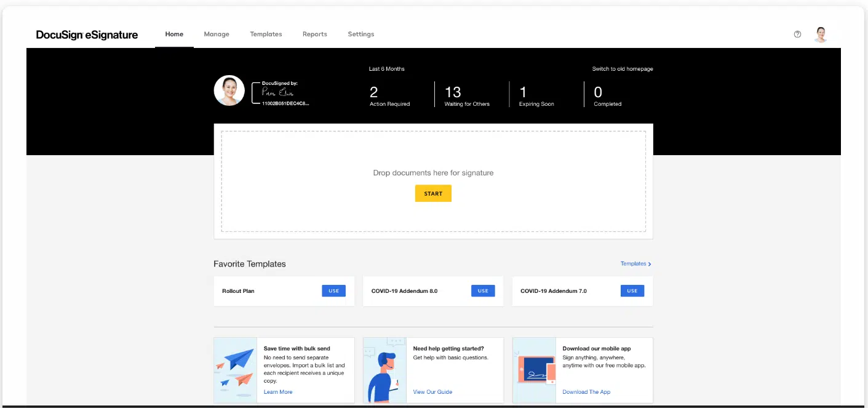
Task: Click the DocuSign eSignature logo
Action: point(87,34)
